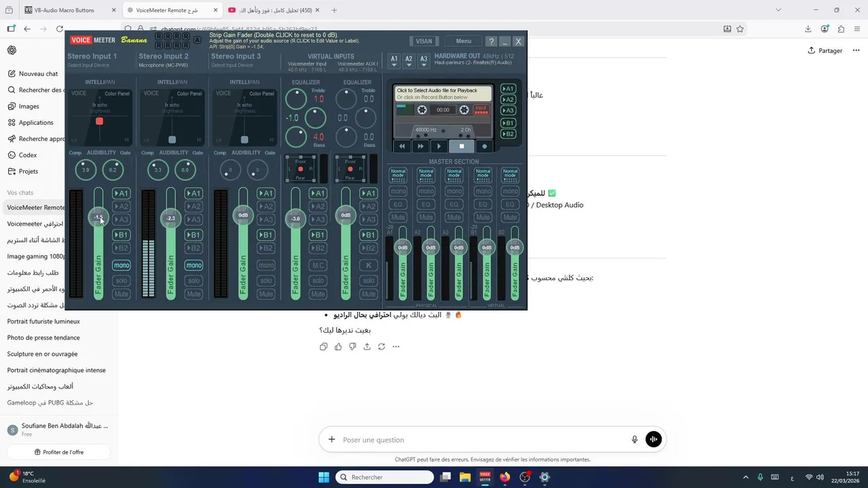Screen dimensions: 868x488
Task: Enable A2 routing on Stereo Input 1
Action: 121,207
